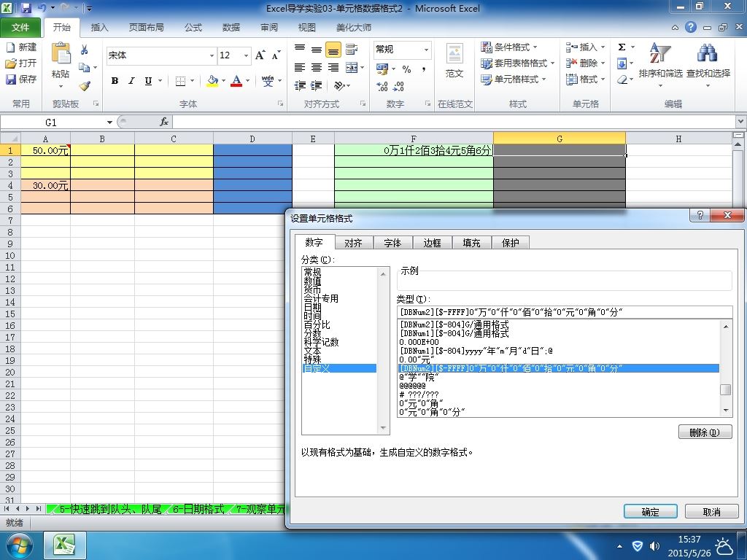Open the online templates 范文 icon
Image resolution: width=747 pixels, height=560 pixels.
454,60
